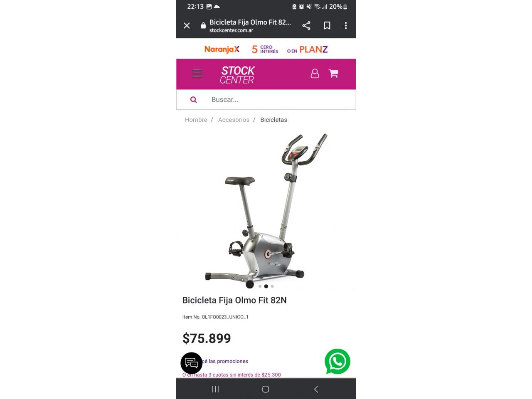The width and height of the screenshot is (532, 399).
Task: Click the magnifier search icon
Action: (x=193, y=100)
